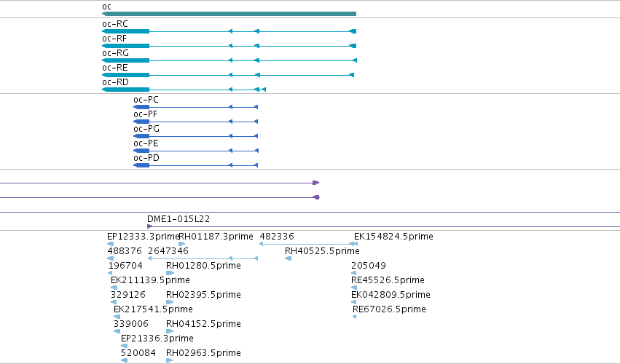Select the RE67026.5prime feature label
Viewport: 620px width, 364px height.
click(389, 310)
